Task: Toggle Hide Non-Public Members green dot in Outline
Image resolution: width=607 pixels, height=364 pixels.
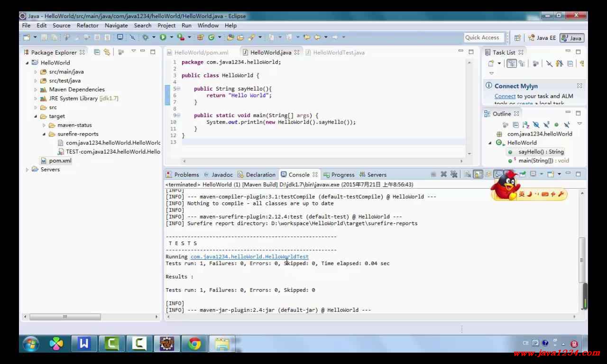Action: (x=557, y=125)
